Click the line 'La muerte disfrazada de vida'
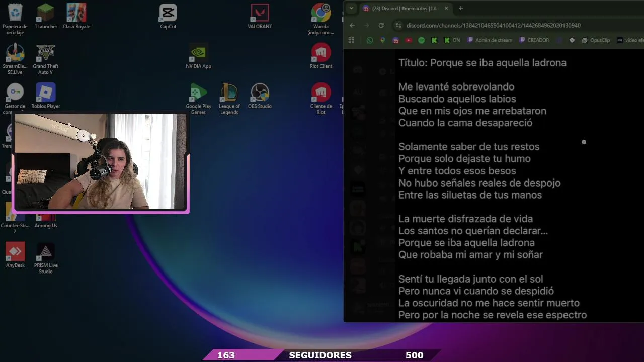The image size is (644, 362). tap(465, 219)
